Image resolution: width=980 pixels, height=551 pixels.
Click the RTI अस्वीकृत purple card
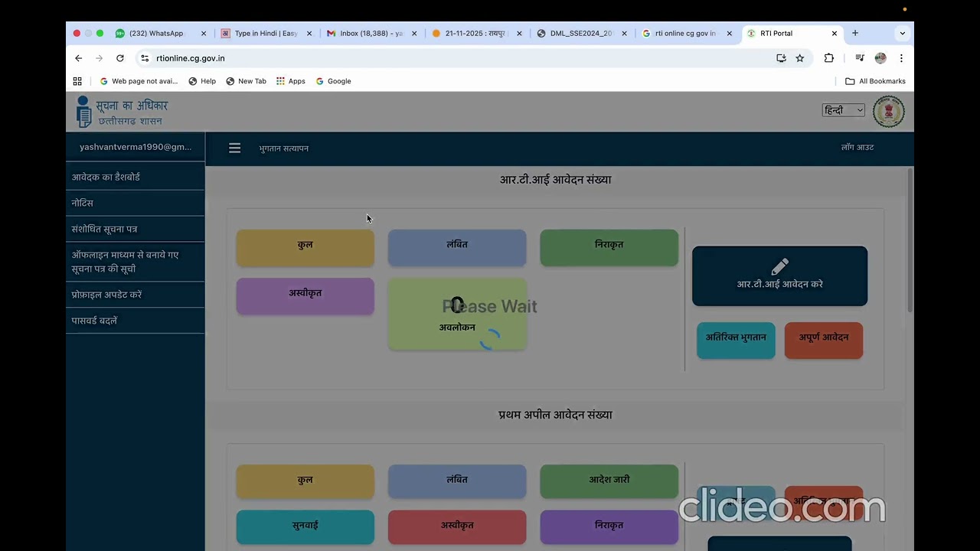pos(305,296)
